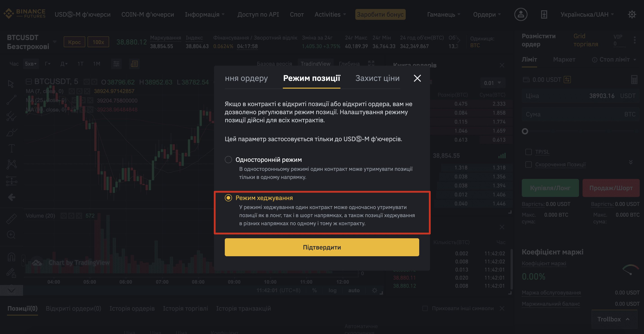The height and width of the screenshot is (334, 644).
Task: Click the download app icon
Action: [544, 14]
